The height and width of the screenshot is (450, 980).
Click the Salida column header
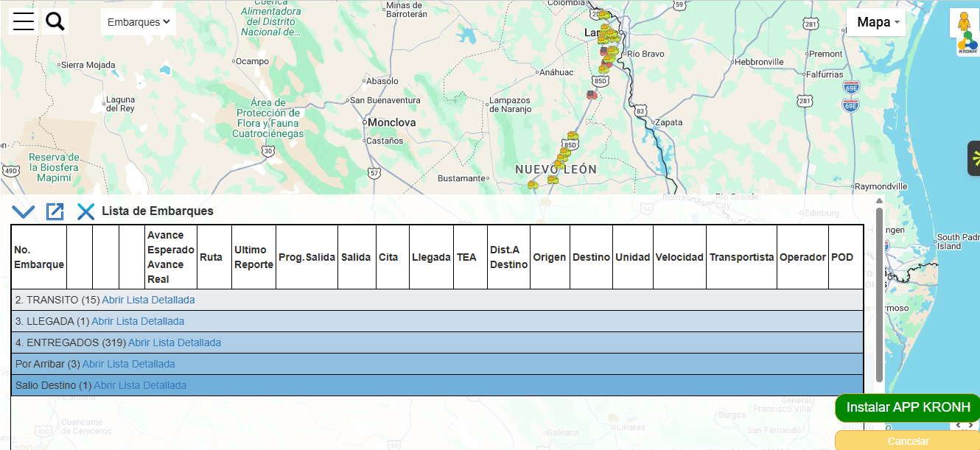point(357,257)
